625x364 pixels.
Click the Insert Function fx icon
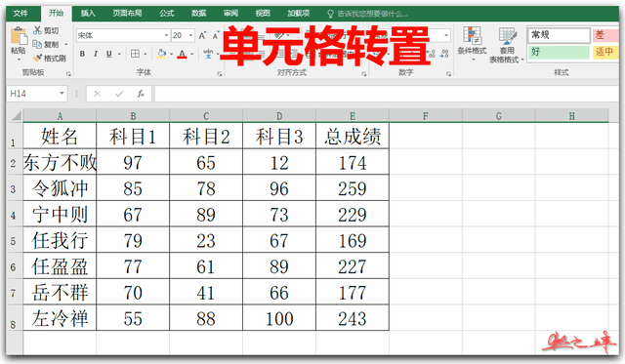(141, 94)
